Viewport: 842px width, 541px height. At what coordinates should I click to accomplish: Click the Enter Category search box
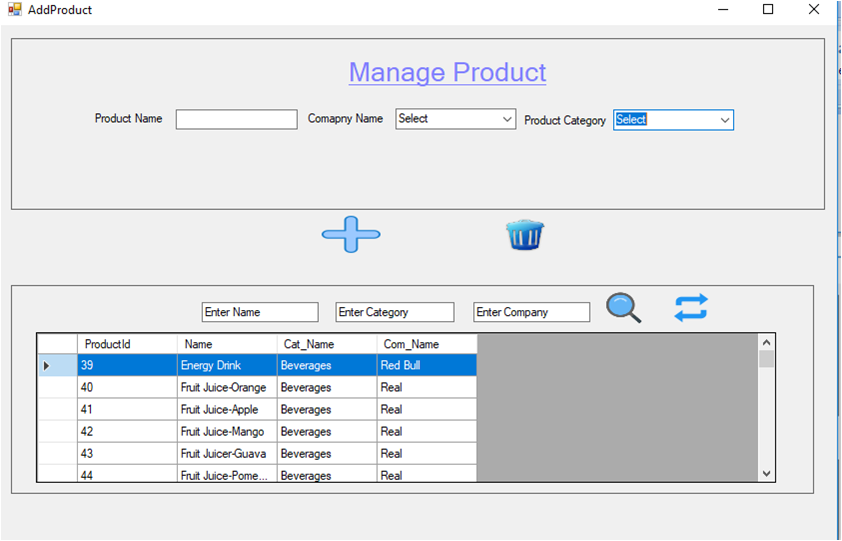click(395, 312)
